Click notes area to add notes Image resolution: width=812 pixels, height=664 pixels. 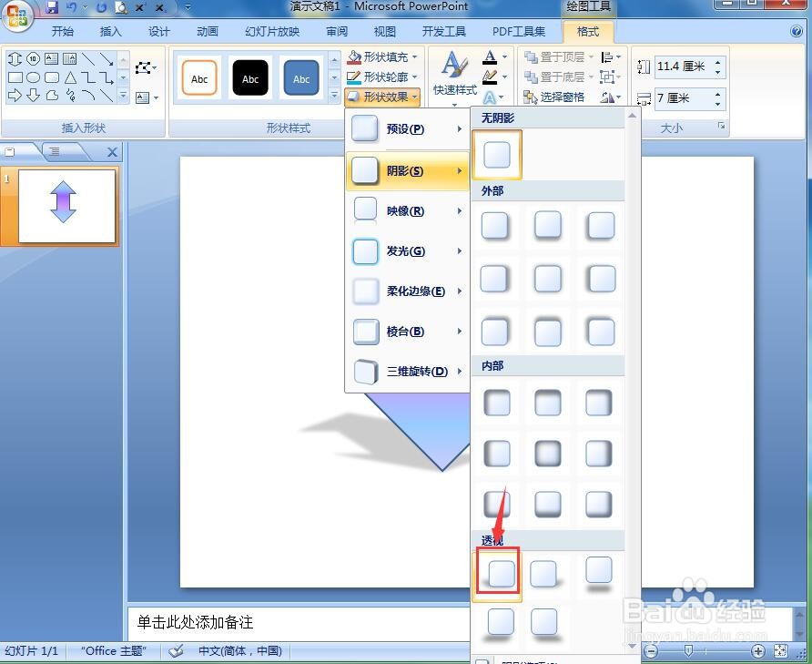(299, 622)
